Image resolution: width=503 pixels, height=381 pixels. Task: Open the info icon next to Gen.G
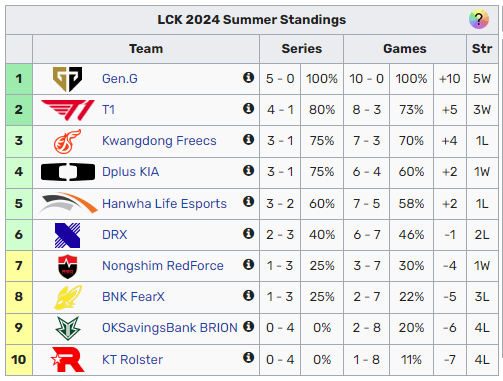pos(248,77)
